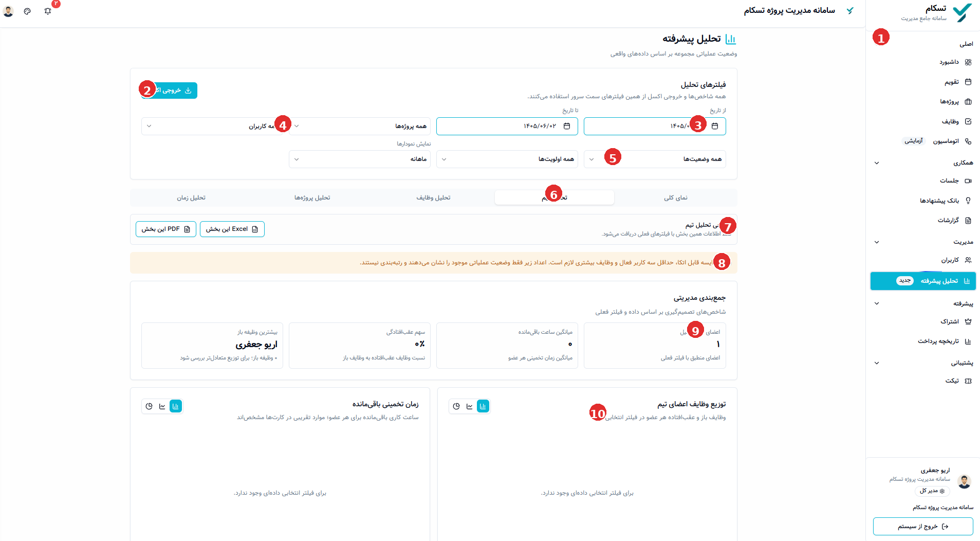Open the همه کاربران dropdown
This screenshot has width=980, height=541.
212,126
